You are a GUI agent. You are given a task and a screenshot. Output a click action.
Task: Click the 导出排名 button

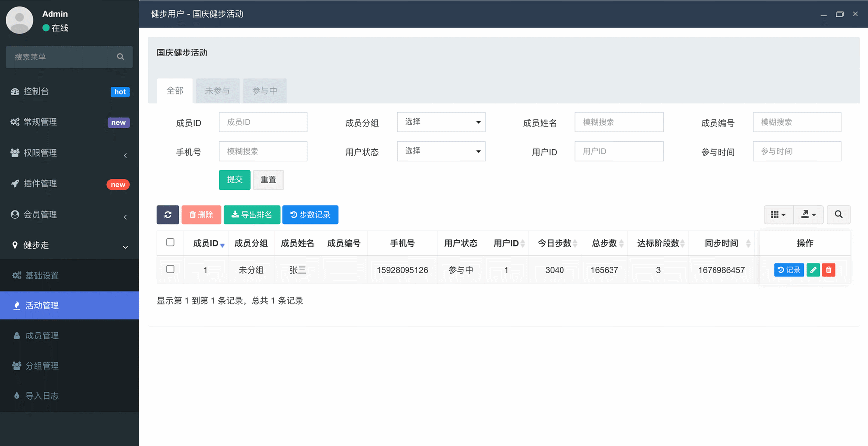pyautogui.click(x=252, y=215)
